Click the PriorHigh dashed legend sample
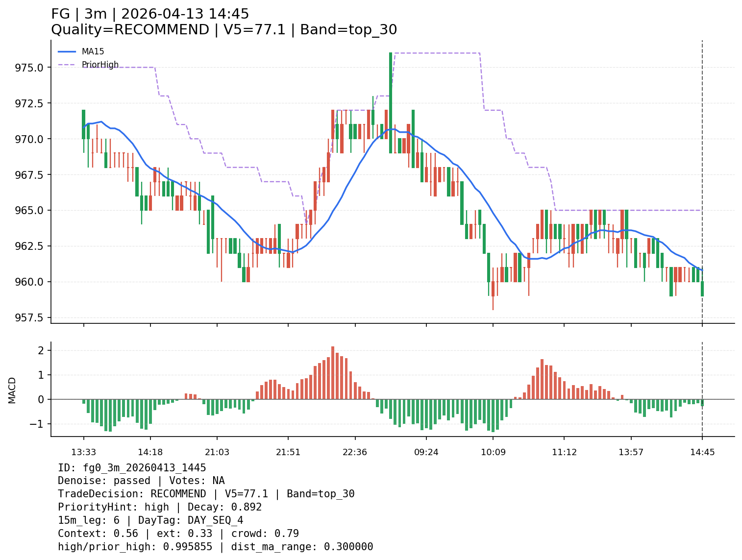This screenshot has height=560, width=742. pyautogui.click(x=67, y=65)
